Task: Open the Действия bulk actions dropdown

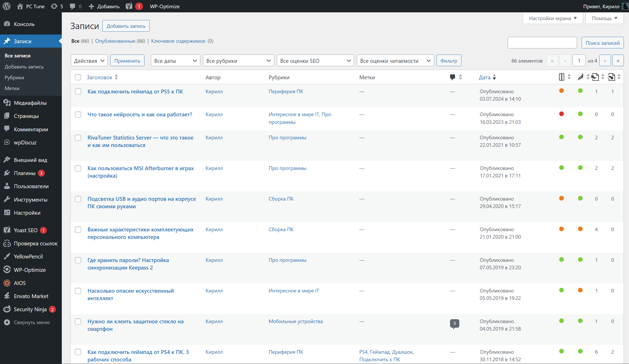Action: coord(89,61)
